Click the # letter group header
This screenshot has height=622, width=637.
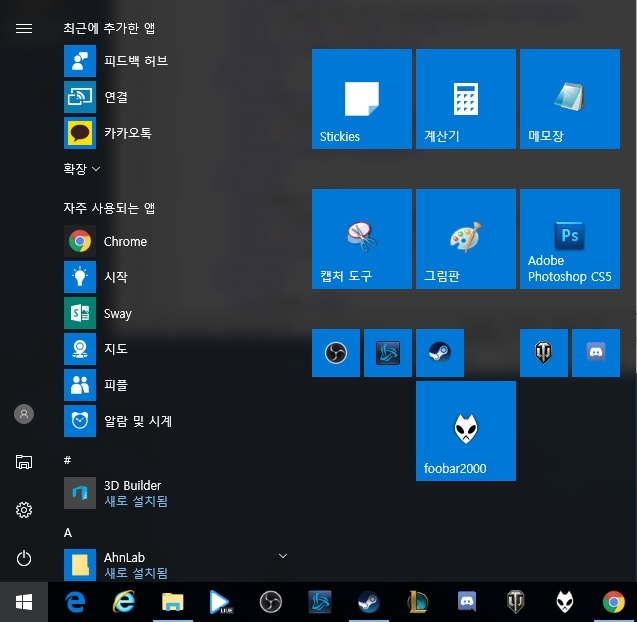click(x=67, y=460)
